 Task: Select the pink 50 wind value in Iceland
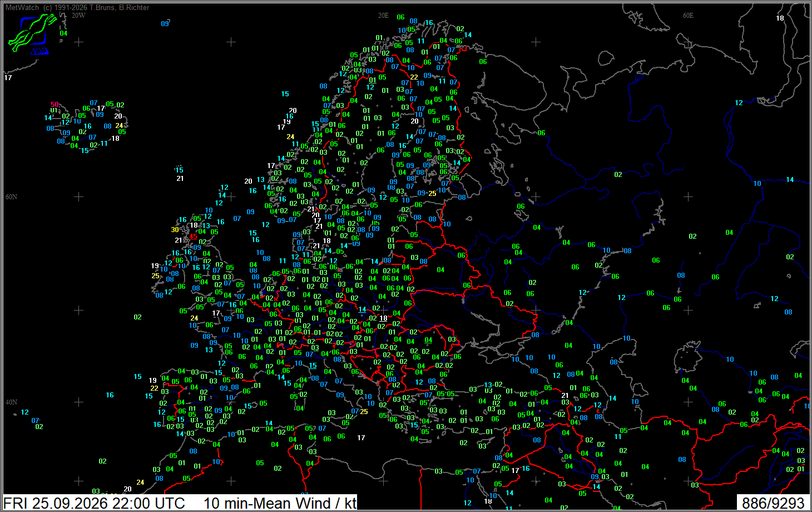pyautogui.click(x=55, y=105)
